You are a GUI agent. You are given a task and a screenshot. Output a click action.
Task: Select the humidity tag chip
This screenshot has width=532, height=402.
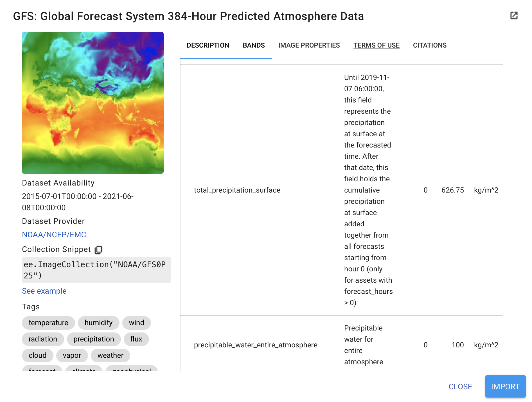tap(98, 323)
